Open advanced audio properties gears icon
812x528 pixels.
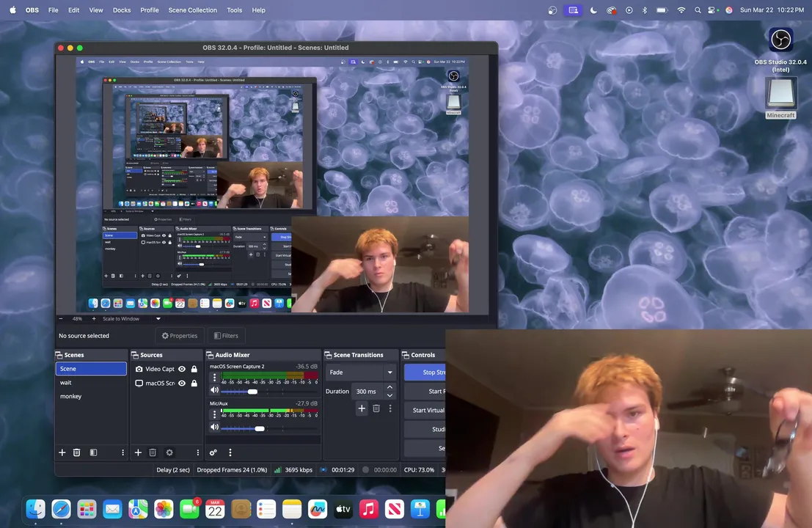[213, 452]
